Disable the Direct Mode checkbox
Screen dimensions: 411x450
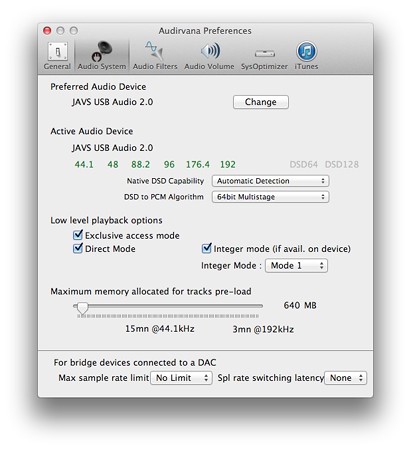(x=78, y=248)
